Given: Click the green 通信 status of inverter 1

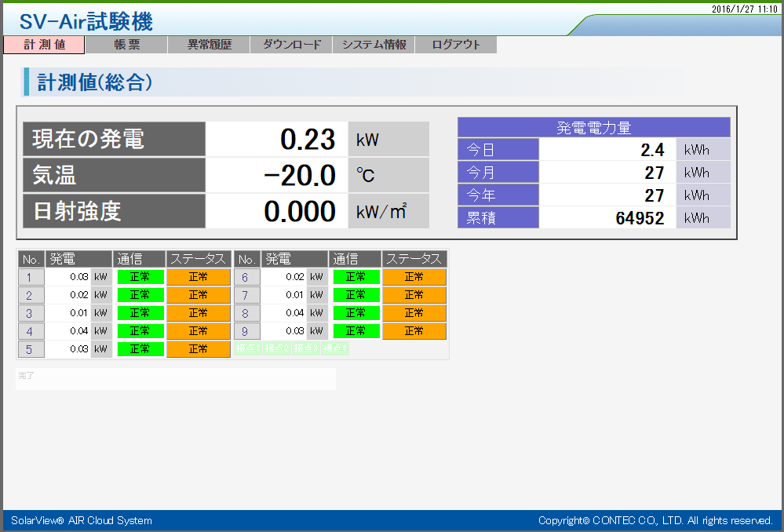Looking at the screenshot, I should pos(140,277).
